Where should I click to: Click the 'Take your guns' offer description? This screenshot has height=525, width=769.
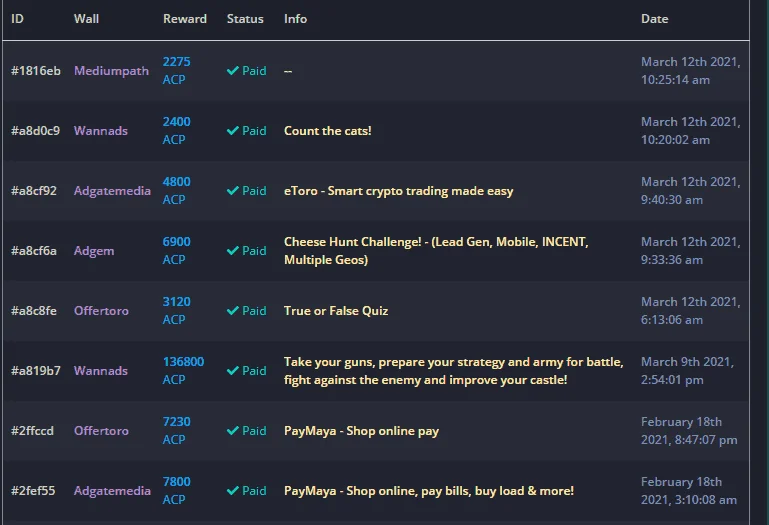[x=454, y=370]
